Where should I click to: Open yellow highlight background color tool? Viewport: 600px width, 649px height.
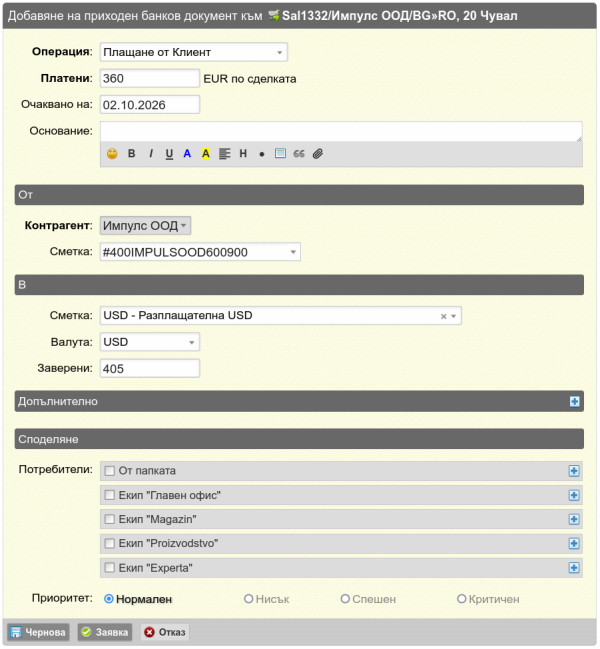pyautogui.click(x=206, y=154)
